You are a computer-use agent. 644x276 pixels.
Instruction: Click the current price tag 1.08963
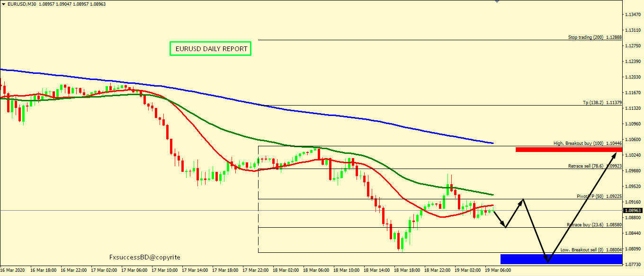point(633,210)
